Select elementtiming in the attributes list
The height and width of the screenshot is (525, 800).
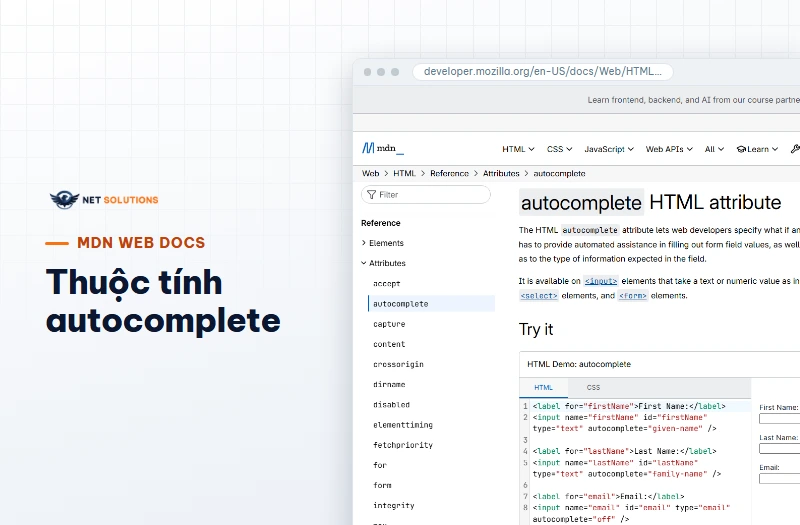[x=403, y=425]
